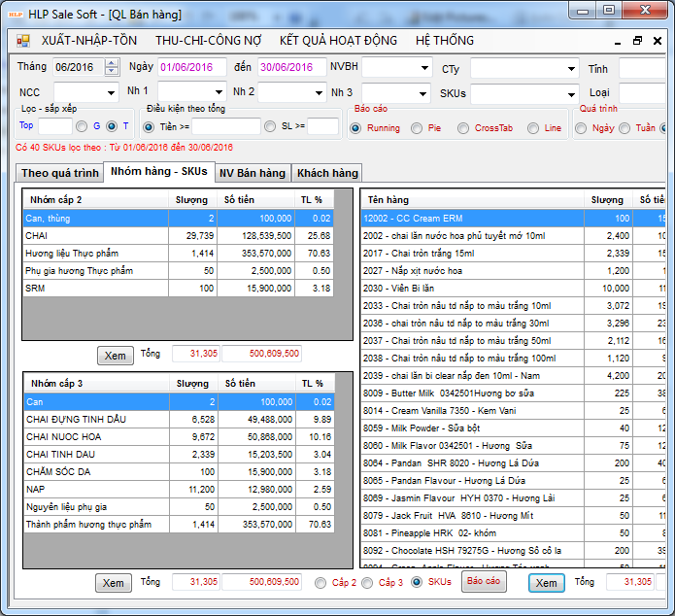Choose Running report type
The height and width of the screenshot is (616, 675).
click(x=355, y=128)
